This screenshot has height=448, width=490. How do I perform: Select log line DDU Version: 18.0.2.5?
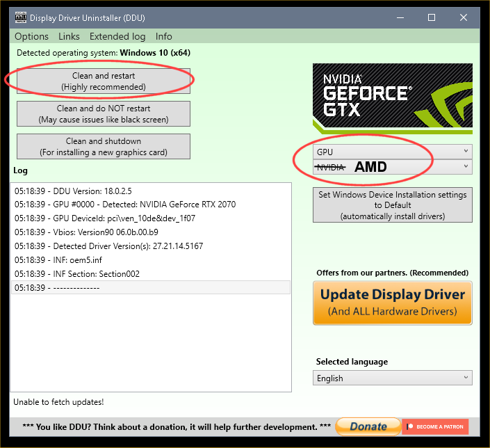coord(151,191)
